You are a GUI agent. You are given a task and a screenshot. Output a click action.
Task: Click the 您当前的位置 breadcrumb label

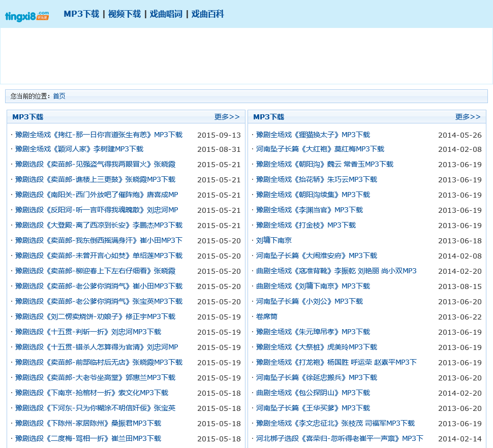tap(30, 96)
